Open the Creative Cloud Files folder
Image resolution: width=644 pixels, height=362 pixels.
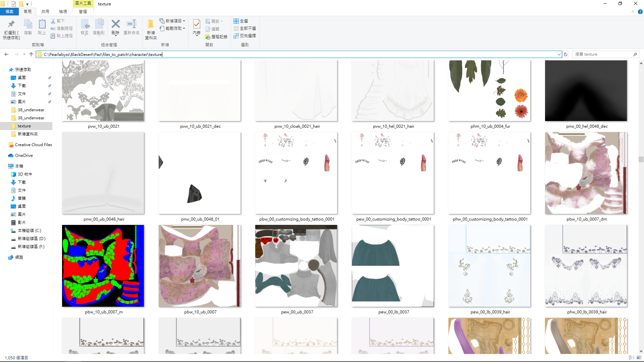pos(33,145)
